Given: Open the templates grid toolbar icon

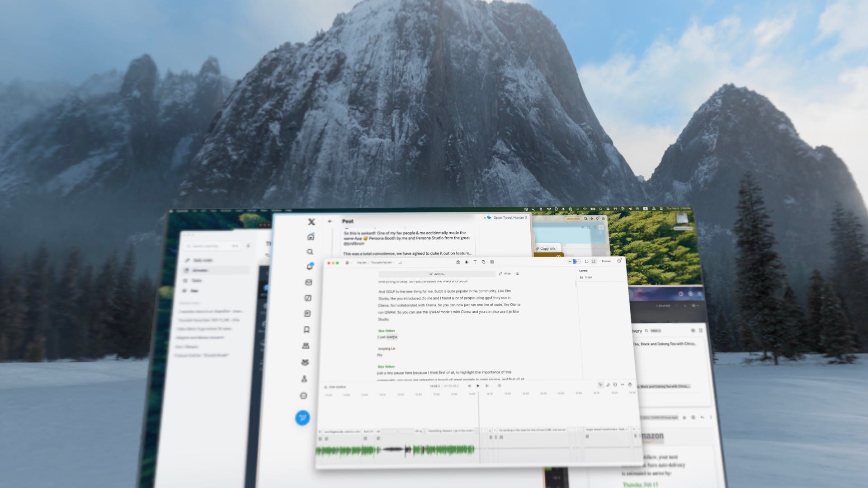Looking at the screenshot, I should 492,262.
